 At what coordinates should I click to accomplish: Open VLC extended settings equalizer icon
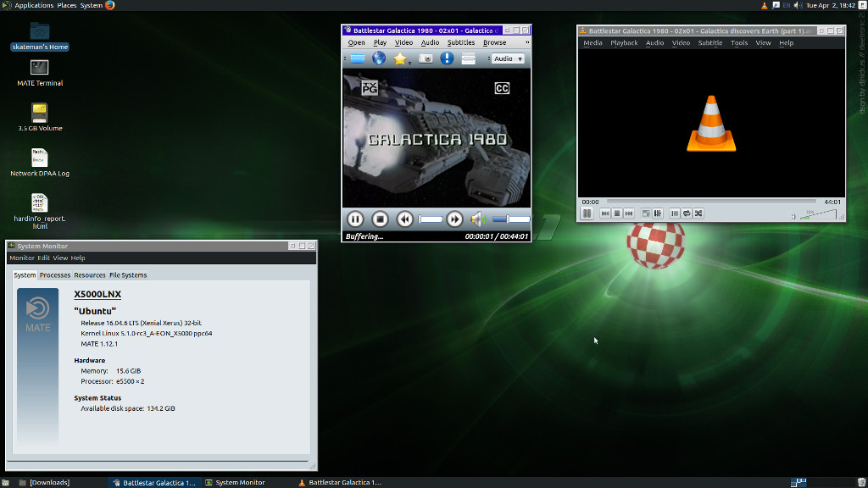pyautogui.click(x=658, y=213)
